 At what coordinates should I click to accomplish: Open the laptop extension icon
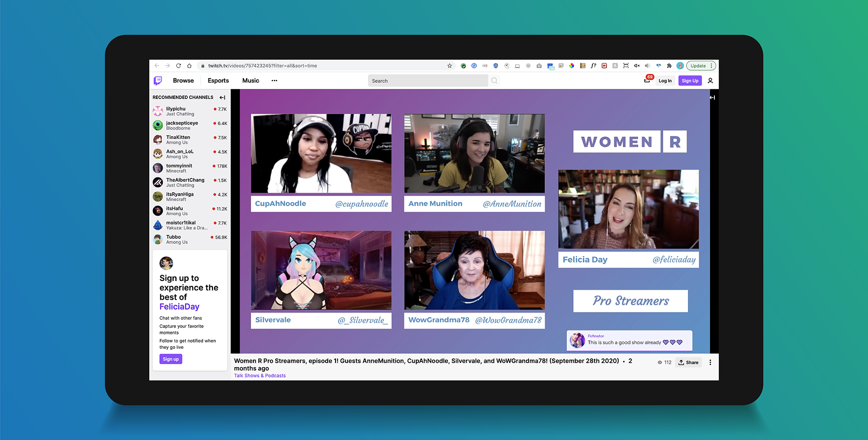(x=517, y=66)
